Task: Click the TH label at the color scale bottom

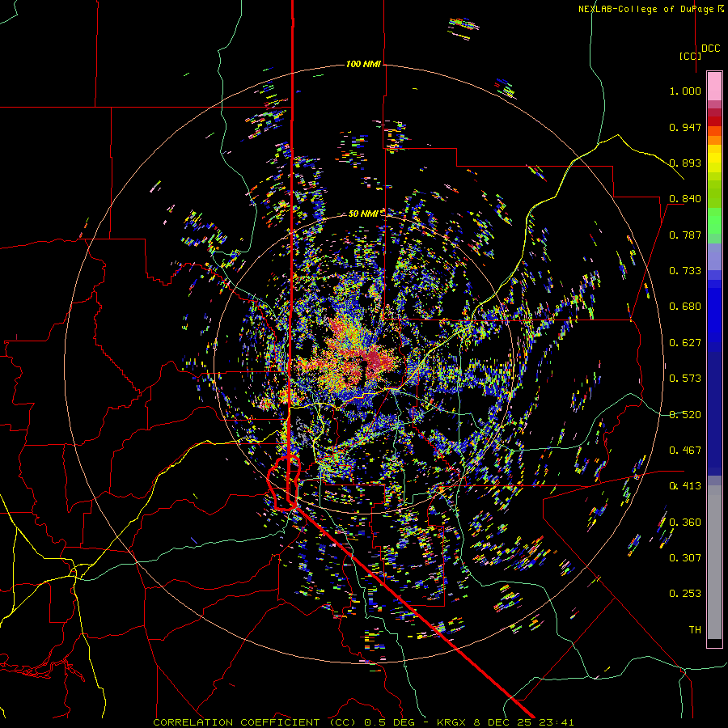Action: (695, 630)
